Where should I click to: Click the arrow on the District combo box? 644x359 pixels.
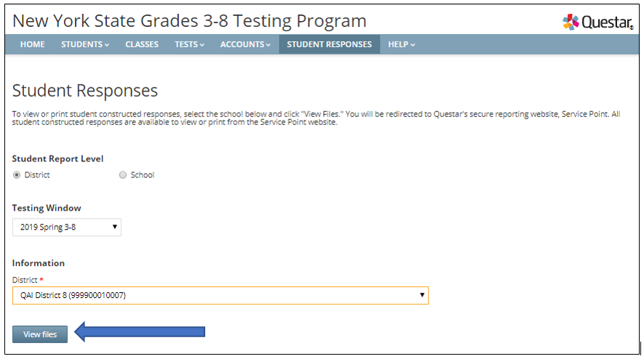tap(422, 295)
